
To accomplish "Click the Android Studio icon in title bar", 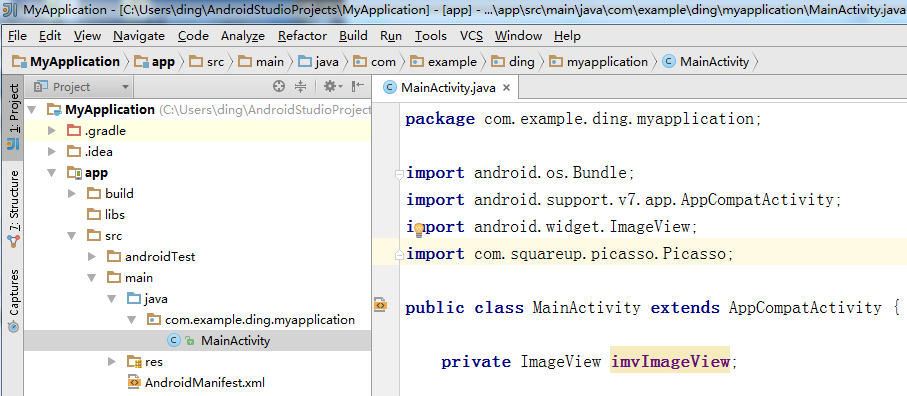I will coord(9,11).
